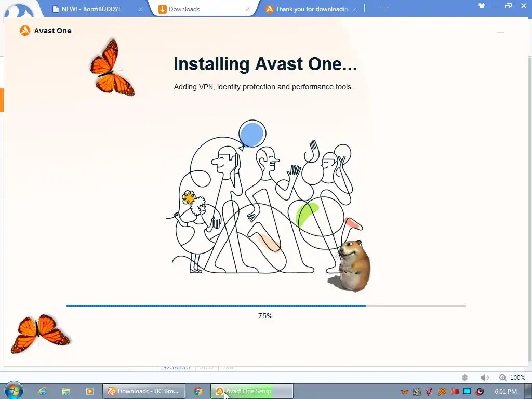Close the Downloads browser tab
The width and height of the screenshot is (532, 399).
point(248,9)
